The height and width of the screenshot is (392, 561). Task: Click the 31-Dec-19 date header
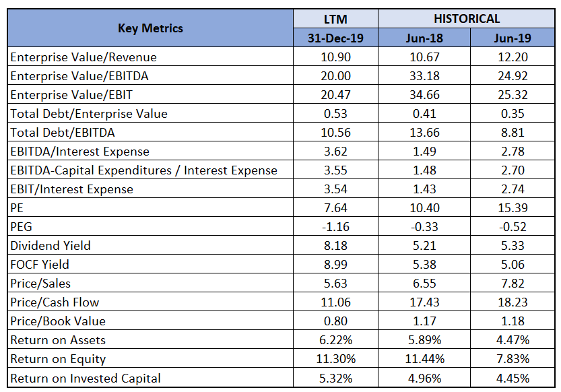(335, 38)
